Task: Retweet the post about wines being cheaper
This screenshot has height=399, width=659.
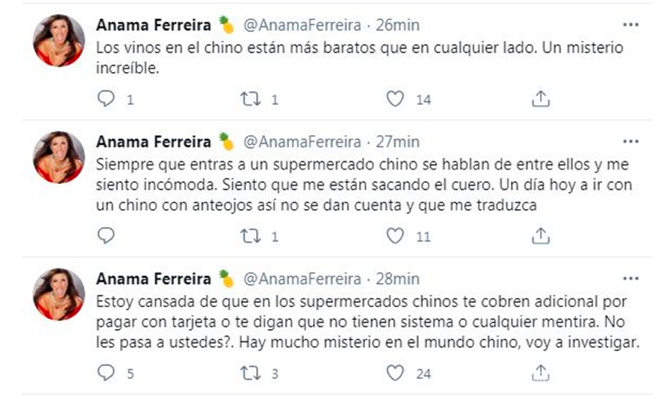Action: pyautogui.click(x=250, y=99)
